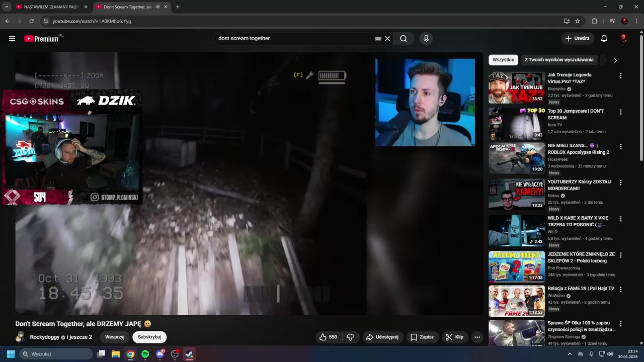Open the Rockydoggy channel link

point(44,337)
